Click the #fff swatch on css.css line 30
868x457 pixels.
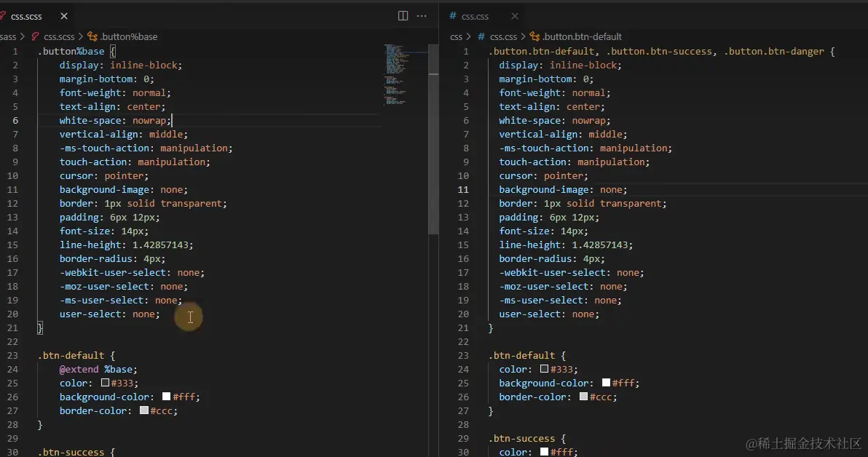(x=544, y=451)
